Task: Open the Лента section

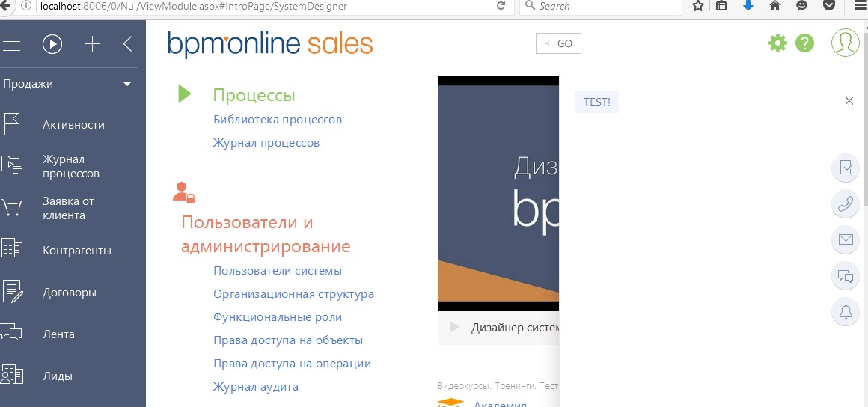Action: tap(58, 334)
